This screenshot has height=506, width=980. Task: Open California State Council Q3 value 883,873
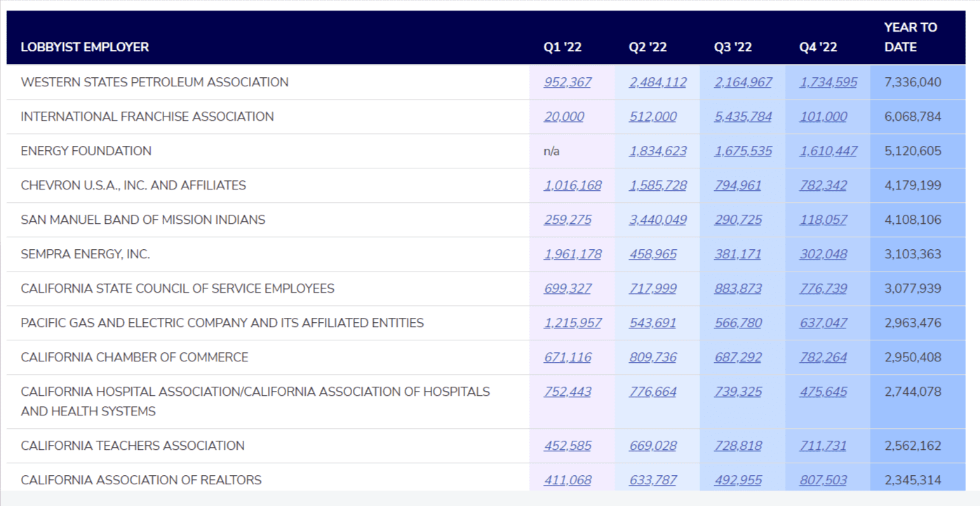(x=738, y=288)
